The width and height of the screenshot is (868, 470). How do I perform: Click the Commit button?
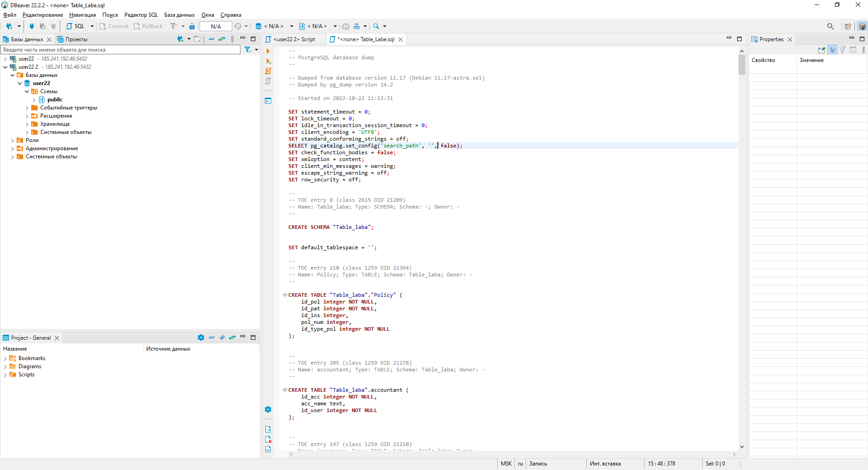pyautogui.click(x=114, y=26)
